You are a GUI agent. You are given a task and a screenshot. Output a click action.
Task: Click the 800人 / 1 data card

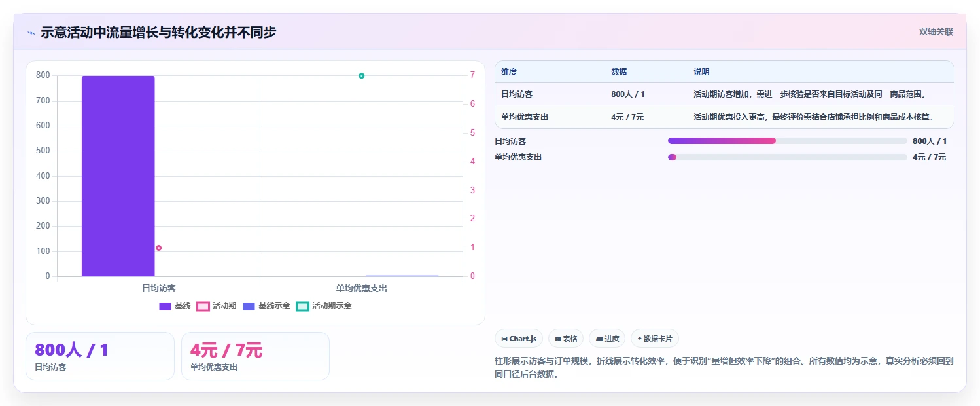(x=100, y=356)
